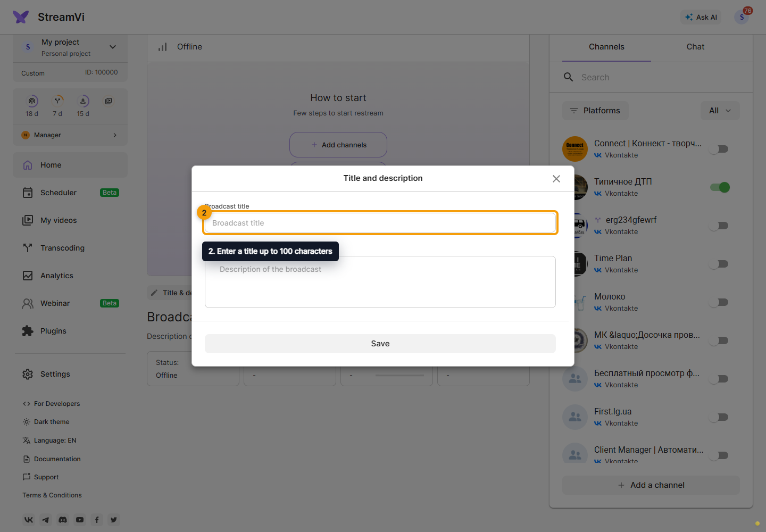Save the title and description
The image size is (766, 532).
(380, 344)
